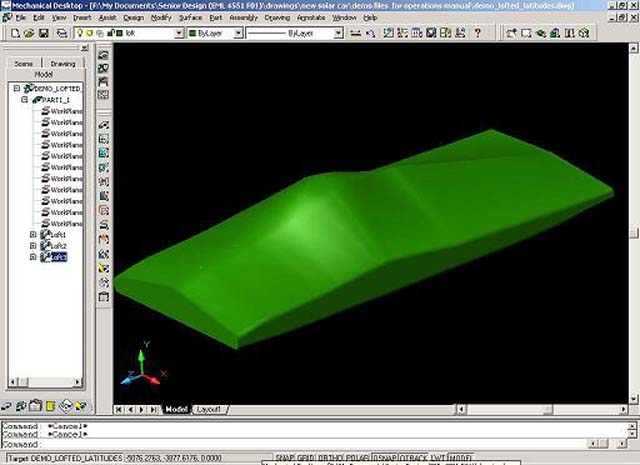Switch to the Layout1 tab

(x=209, y=409)
